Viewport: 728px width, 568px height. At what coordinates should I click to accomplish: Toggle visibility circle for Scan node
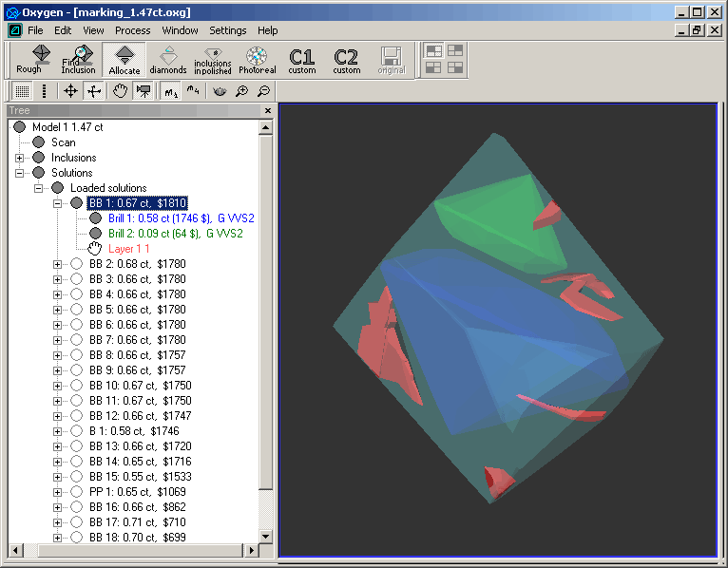[38, 142]
